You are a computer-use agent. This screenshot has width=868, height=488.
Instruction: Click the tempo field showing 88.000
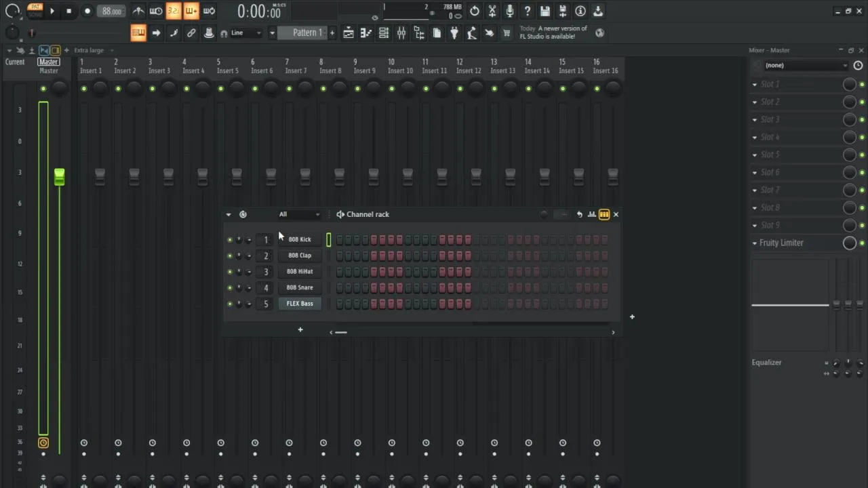click(112, 11)
